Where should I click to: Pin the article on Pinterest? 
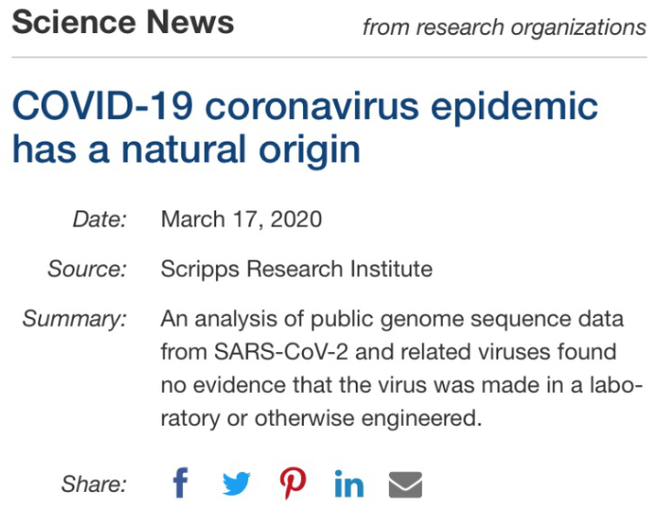pos(292,484)
